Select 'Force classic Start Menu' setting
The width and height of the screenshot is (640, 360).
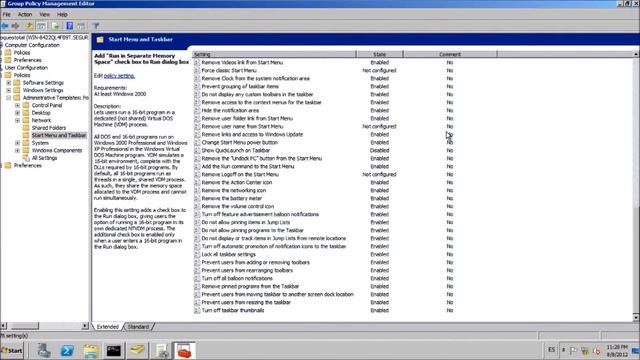[229, 71]
